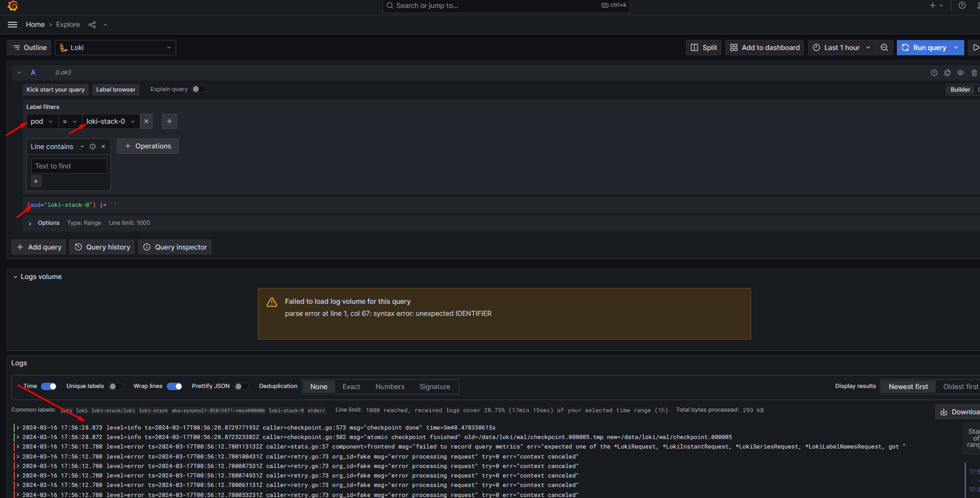The height and width of the screenshot is (498, 980).
Task: Toggle Explain query switch
Action: click(x=199, y=89)
